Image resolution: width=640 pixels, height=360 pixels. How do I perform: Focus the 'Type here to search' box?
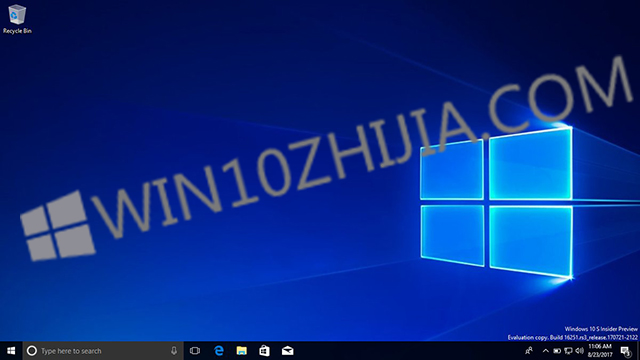[x=102, y=351]
